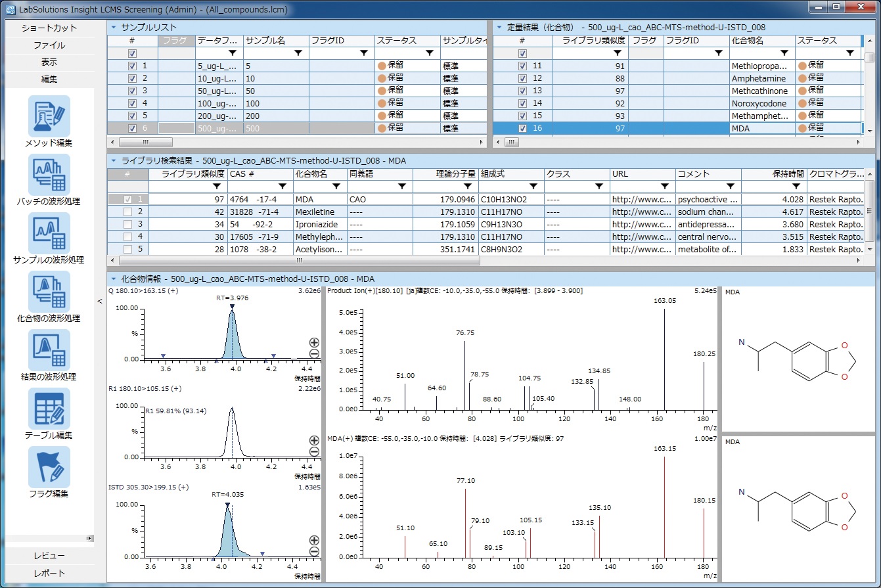The image size is (881, 588).
Task: Zoom in on the Q 180.10>163.15 chromatogram
Action: click(314, 342)
